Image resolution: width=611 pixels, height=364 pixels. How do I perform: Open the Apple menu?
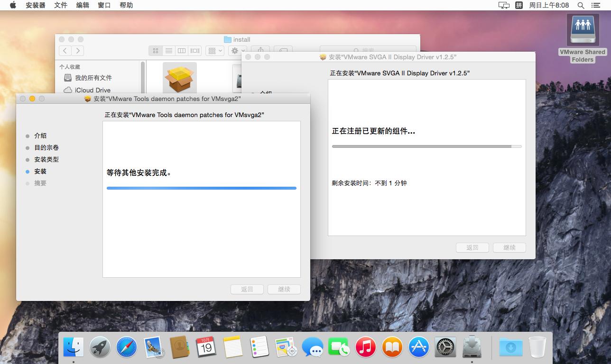pos(13,5)
